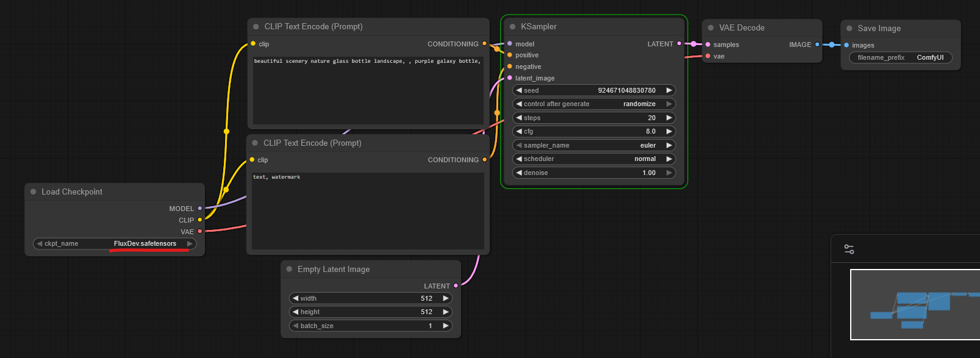
Task: Select previous checkpoint with ckpt_name left arrow
Action: 40,243
